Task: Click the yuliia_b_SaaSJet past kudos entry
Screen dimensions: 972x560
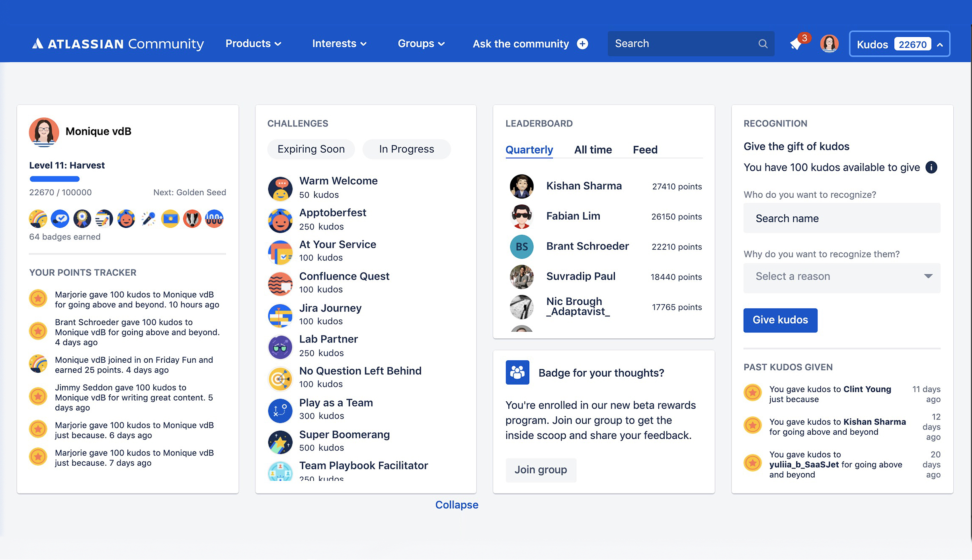Action: (841, 464)
